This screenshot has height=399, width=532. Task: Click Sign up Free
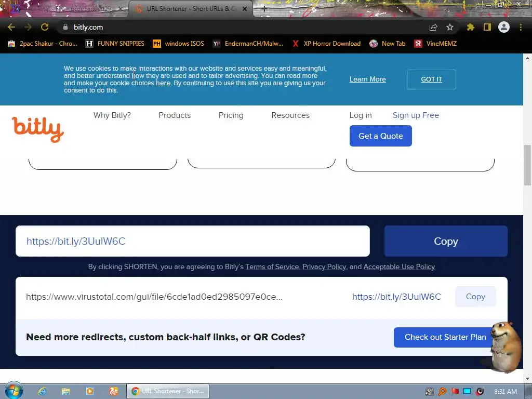(416, 115)
